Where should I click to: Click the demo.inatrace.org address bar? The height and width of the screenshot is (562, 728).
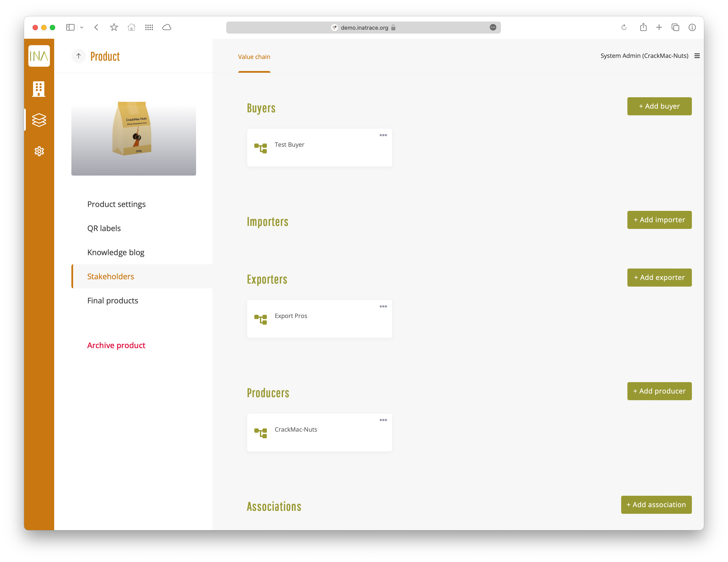pyautogui.click(x=363, y=28)
